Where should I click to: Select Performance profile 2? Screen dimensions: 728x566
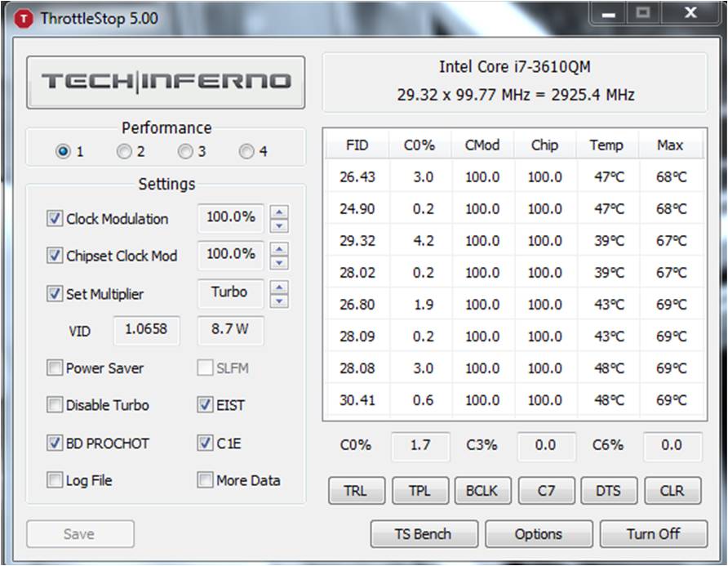[124, 151]
